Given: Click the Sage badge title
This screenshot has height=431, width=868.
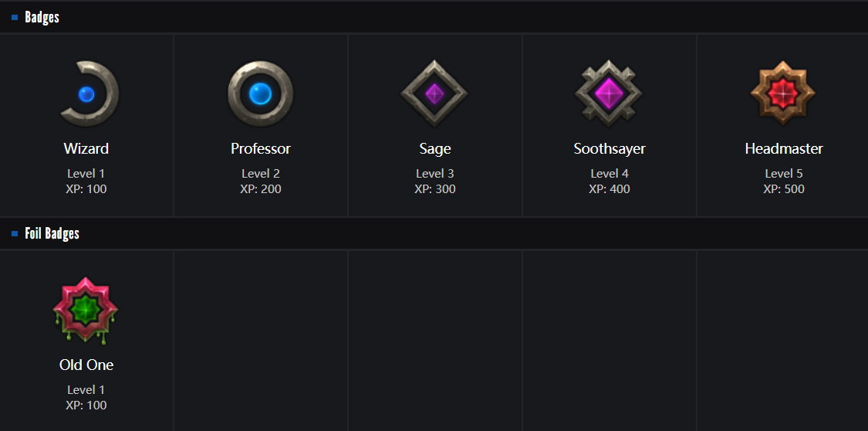Looking at the screenshot, I should (x=435, y=149).
